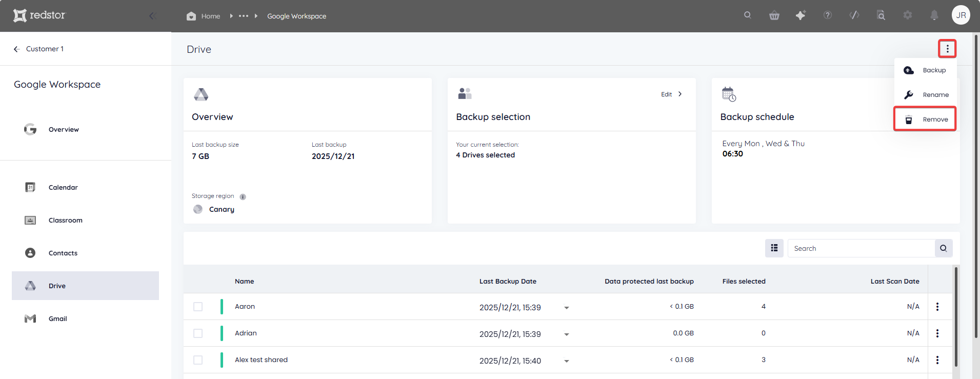
Task: Sort by Last Backup Date column header
Action: pos(508,281)
